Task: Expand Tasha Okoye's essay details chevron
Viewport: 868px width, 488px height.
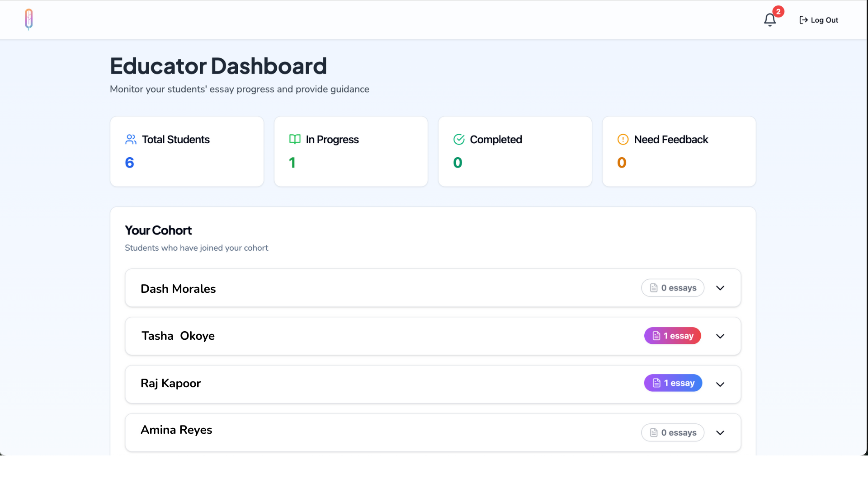Action: 720,336
